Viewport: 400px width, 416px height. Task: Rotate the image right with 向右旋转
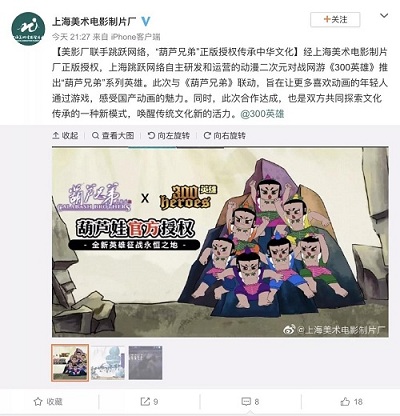(225, 135)
